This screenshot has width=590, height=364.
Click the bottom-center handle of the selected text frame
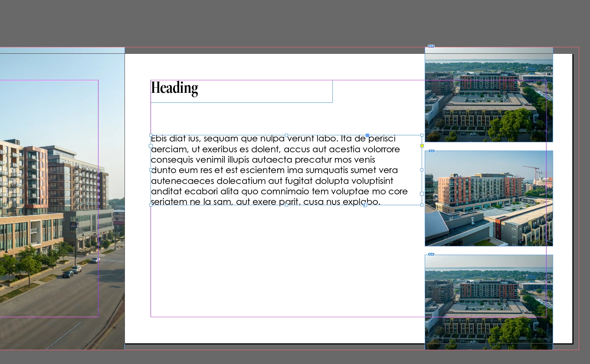(286, 205)
